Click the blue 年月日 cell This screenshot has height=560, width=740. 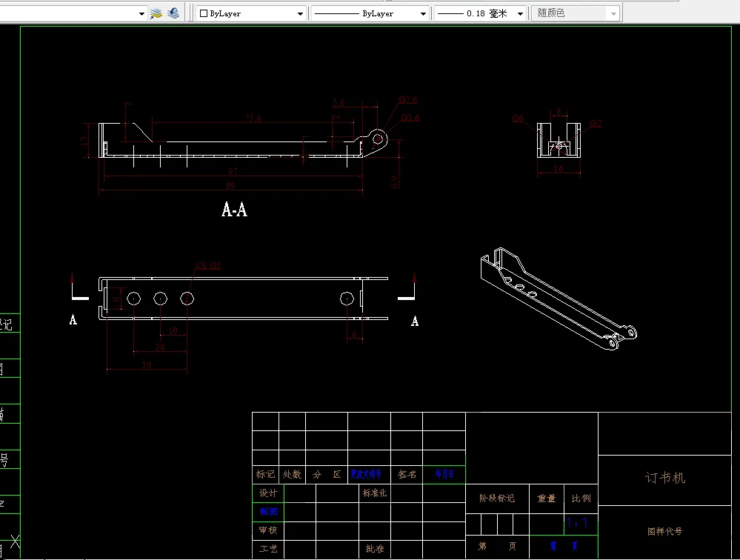pos(444,474)
